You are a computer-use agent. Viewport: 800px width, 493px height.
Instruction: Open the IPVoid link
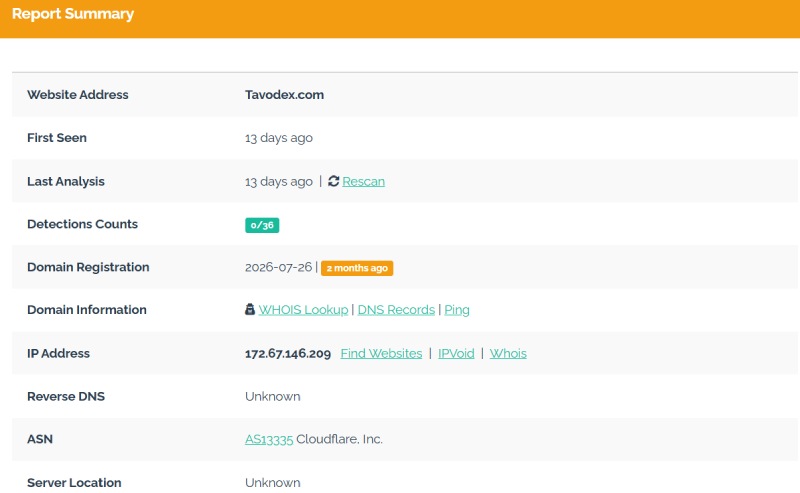click(456, 353)
